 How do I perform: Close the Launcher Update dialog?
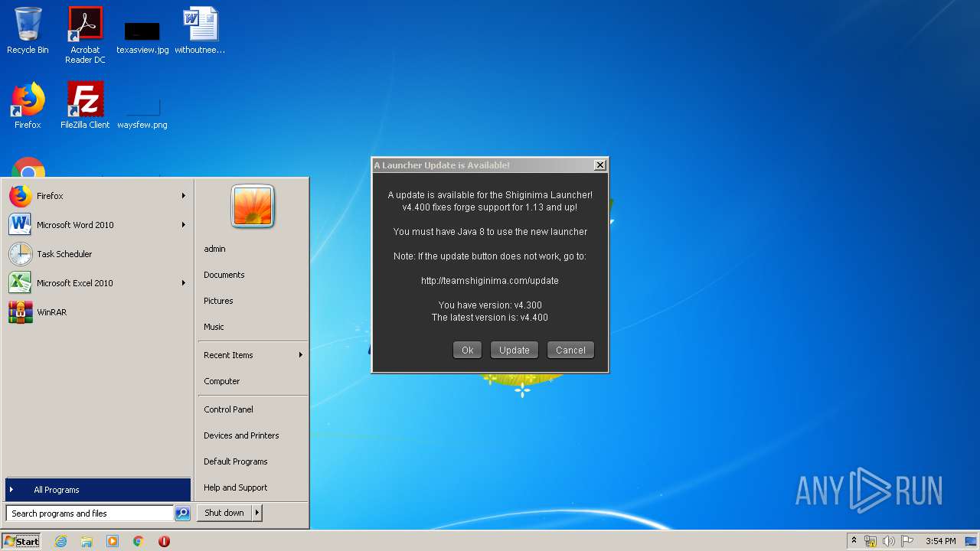pyautogui.click(x=600, y=165)
